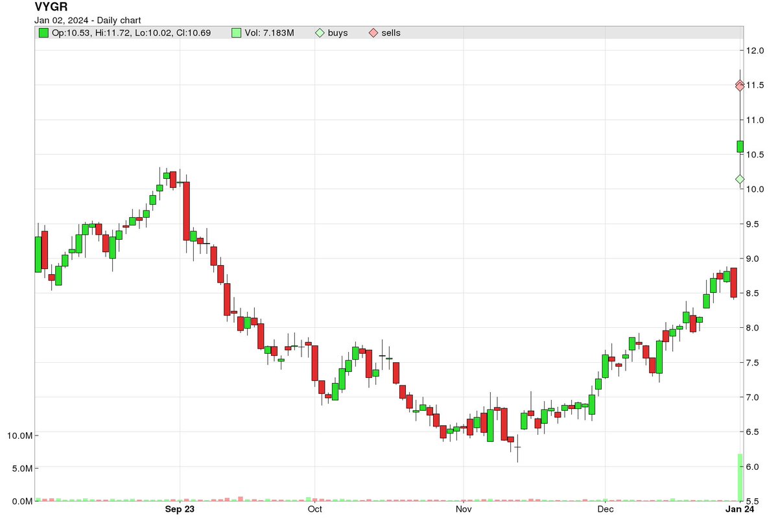The image size is (778, 532).
Task: Click the 10.5 price axis label
Action: click(x=757, y=155)
